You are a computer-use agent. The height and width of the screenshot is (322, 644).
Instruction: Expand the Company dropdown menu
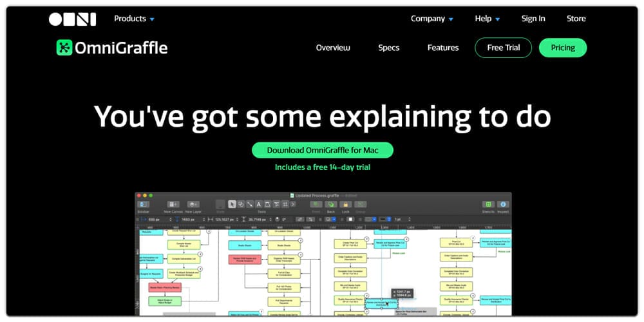point(432,19)
